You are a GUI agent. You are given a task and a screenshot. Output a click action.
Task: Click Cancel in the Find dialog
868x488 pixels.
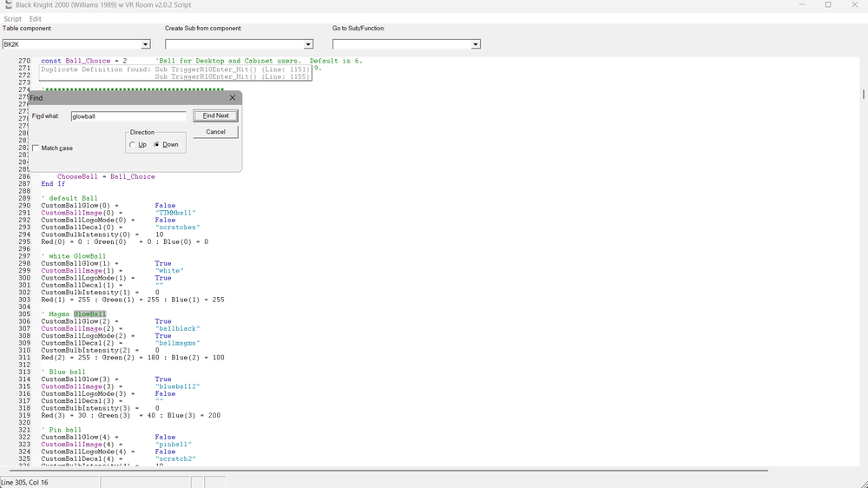(215, 132)
